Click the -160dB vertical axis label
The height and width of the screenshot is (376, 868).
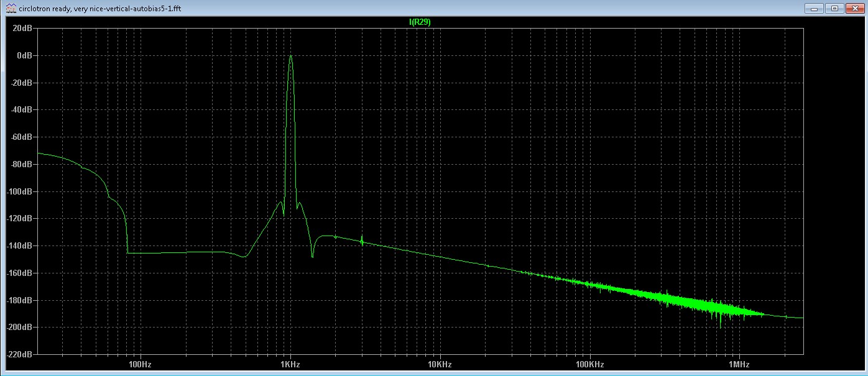pos(19,273)
